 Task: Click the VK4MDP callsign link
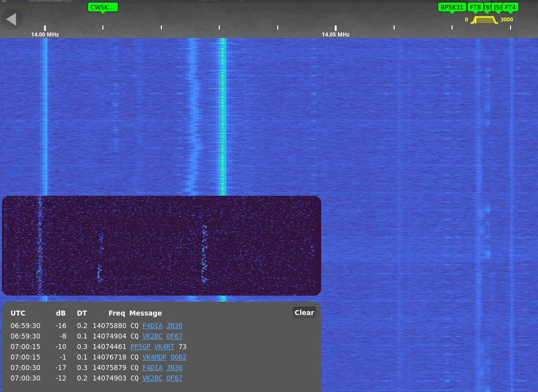coord(153,357)
